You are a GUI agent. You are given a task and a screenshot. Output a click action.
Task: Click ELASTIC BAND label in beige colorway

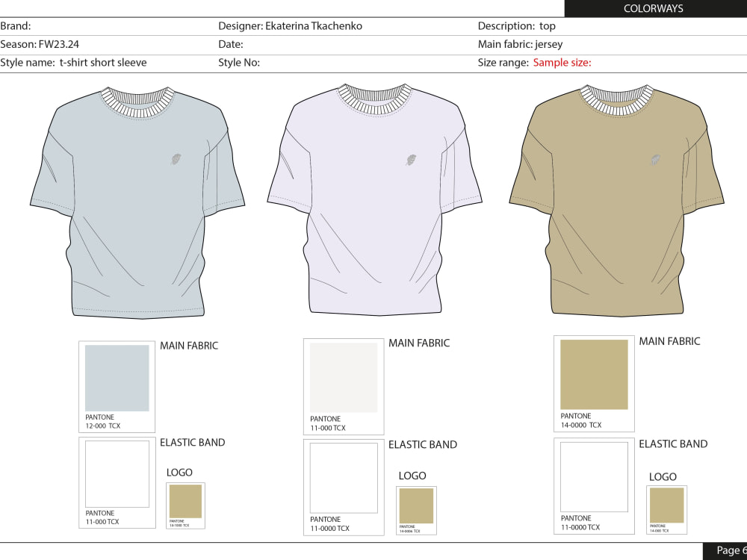coord(673,444)
